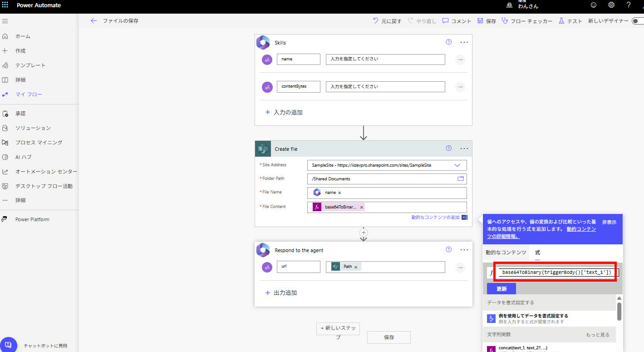This screenshot has height=352, width=644.
Task: Click the help question mark on the Skills card
Action: point(448,42)
